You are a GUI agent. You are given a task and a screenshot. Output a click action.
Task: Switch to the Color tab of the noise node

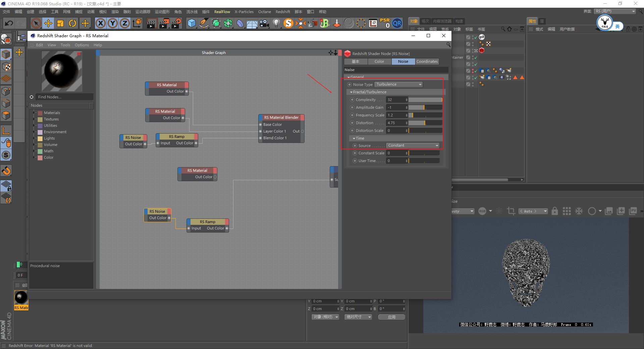[x=379, y=61]
